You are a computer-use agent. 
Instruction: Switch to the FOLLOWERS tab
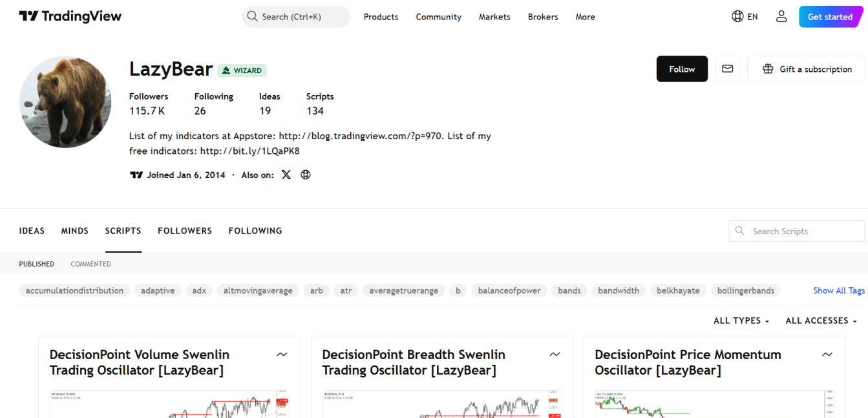[185, 231]
